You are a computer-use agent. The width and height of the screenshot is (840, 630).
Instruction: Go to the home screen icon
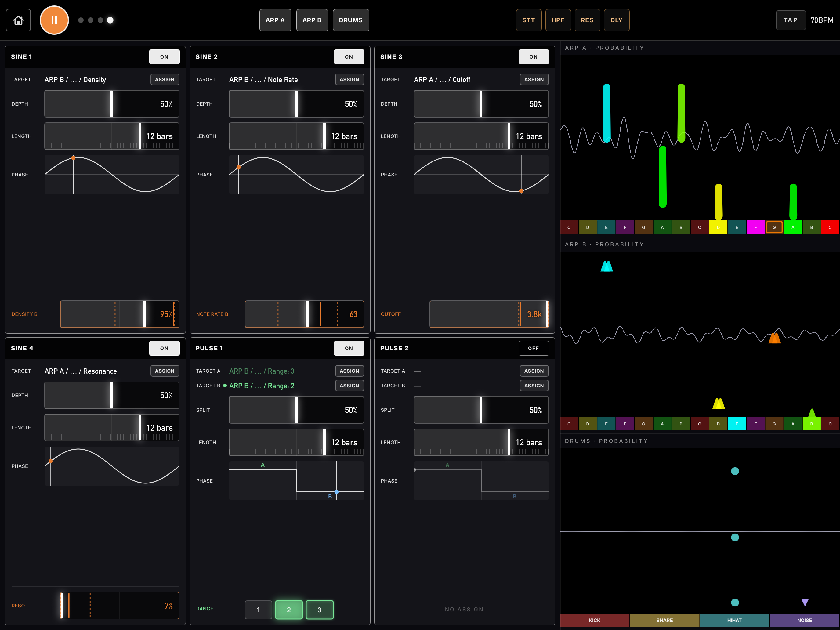click(18, 20)
